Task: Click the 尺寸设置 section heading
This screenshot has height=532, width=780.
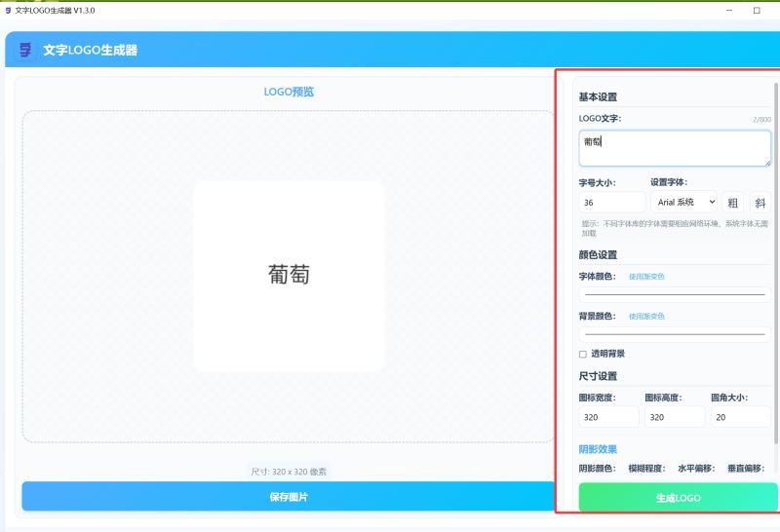Action: click(598, 376)
